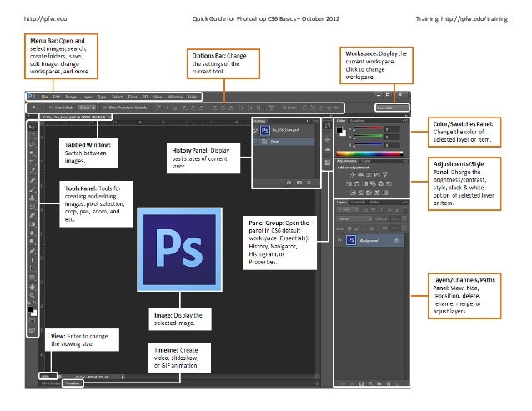Open the collapsed History panel icon in dock
This screenshot has height=411, width=532.
click(x=328, y=125)
